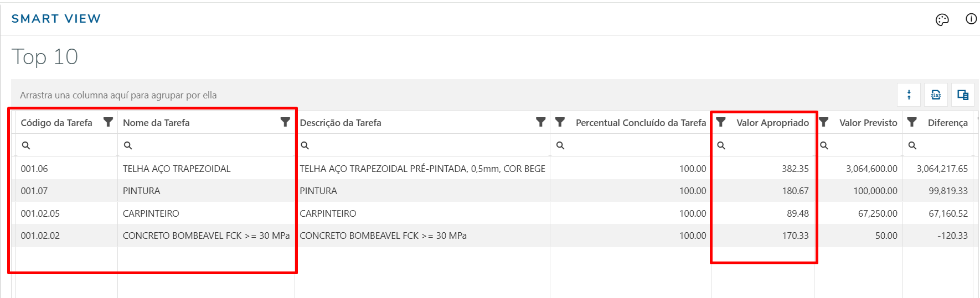Sort by Diferença column header

(947, 123)
